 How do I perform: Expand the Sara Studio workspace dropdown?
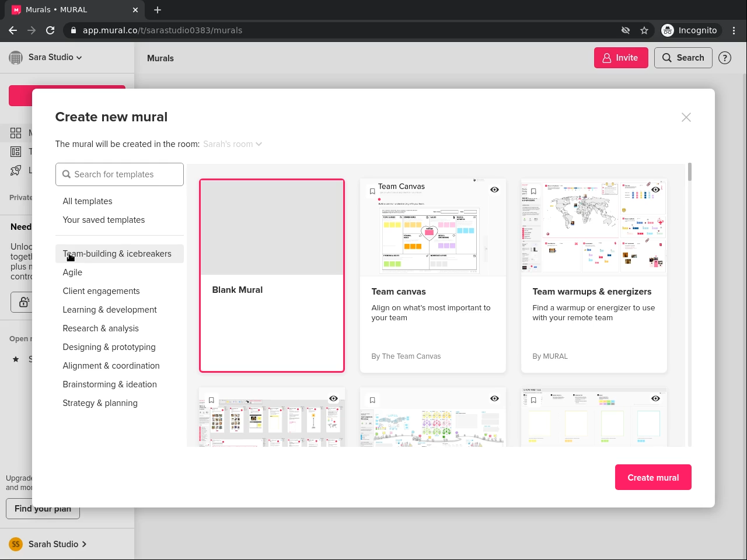(55, 57)
